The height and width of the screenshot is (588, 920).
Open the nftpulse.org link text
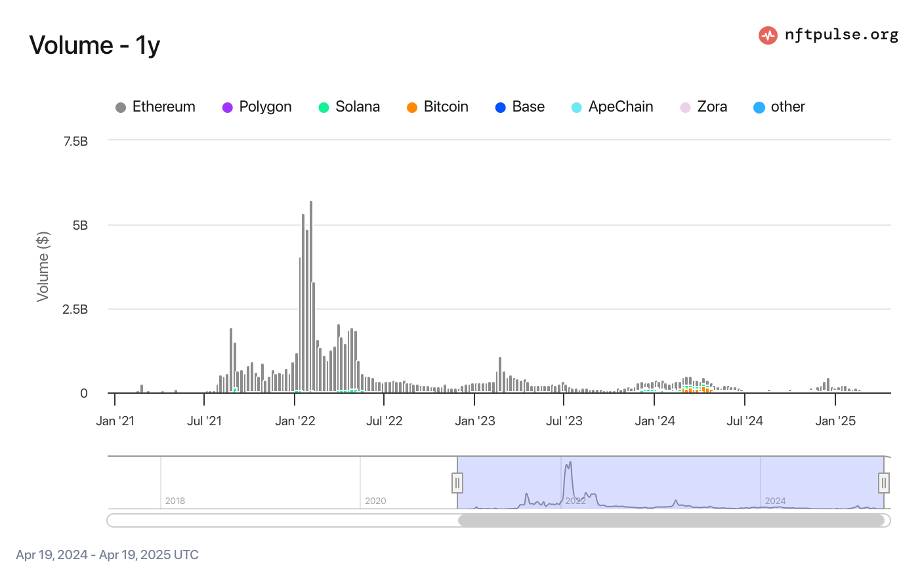pyautogui.click(x=841, y=35)
